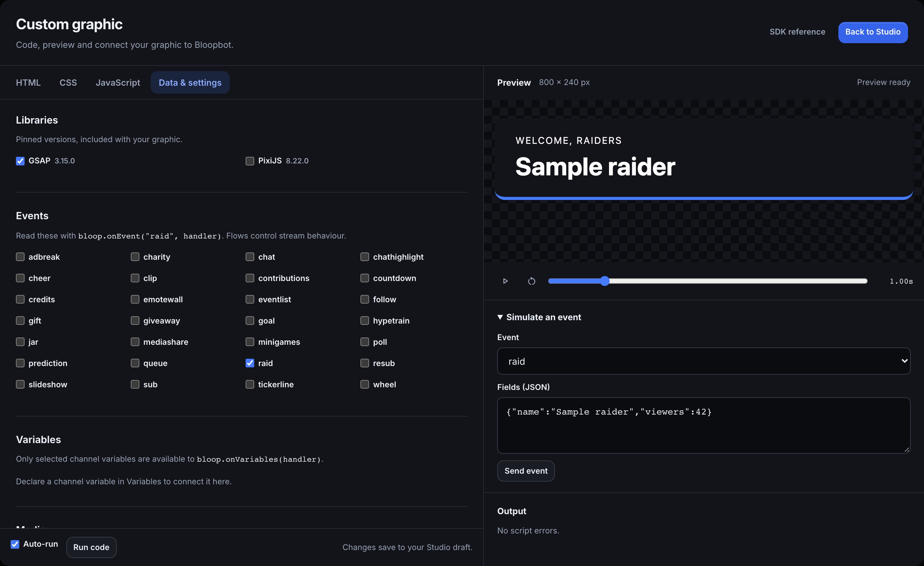This screenshot has width=924, height=566.
Task: Click the preview timeline slider track end
Action: [x=865, y=281]
